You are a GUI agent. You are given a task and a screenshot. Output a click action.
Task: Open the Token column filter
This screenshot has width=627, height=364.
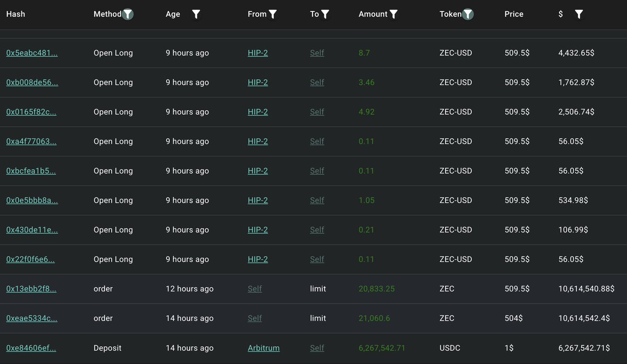click(468, 14)
